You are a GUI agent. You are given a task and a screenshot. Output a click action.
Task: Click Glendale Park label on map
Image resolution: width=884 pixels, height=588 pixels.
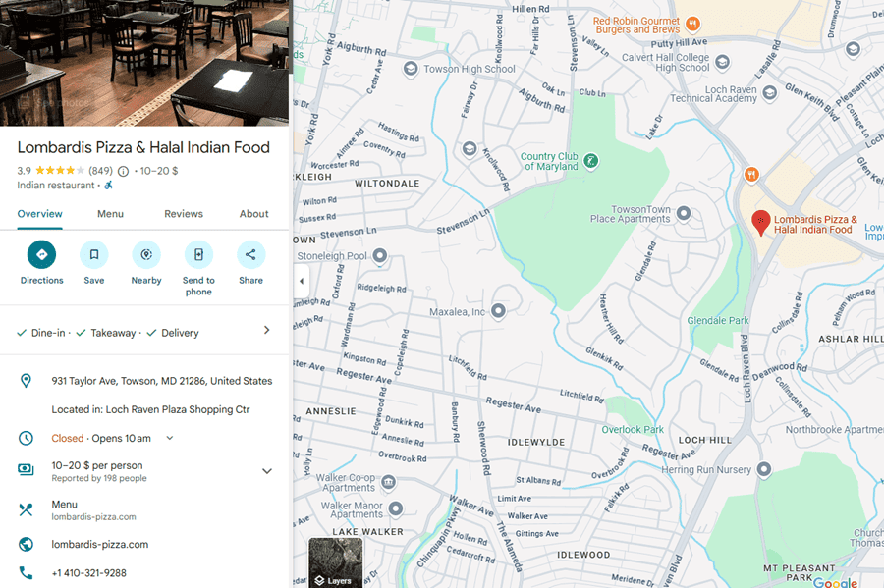click(718, 320)
